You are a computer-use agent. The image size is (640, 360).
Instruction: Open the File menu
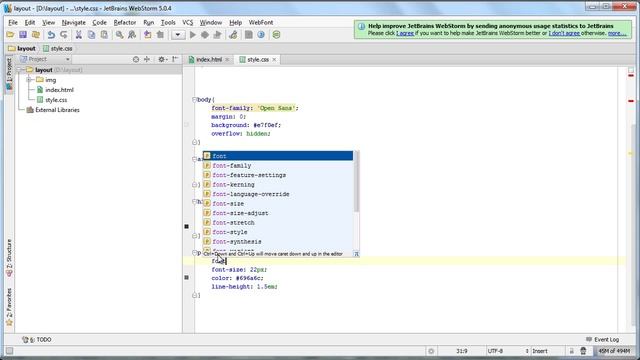(x=13, y=22)
